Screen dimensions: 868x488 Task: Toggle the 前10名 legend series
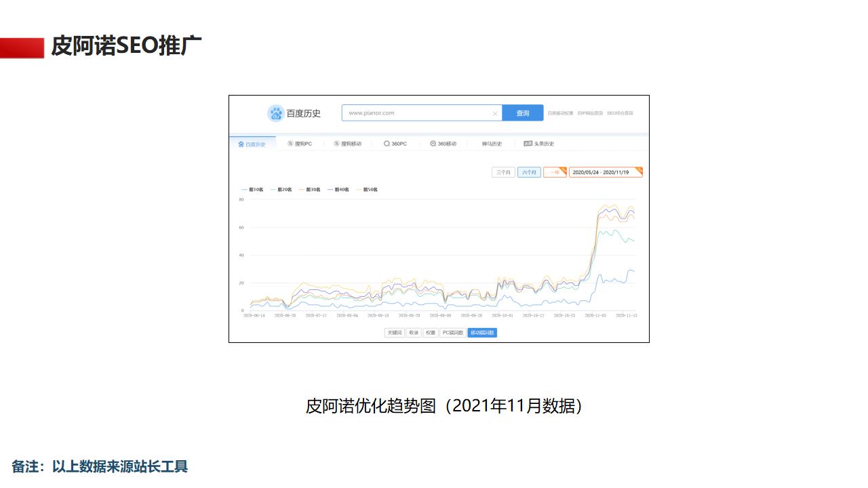click(x=252, y=190)
